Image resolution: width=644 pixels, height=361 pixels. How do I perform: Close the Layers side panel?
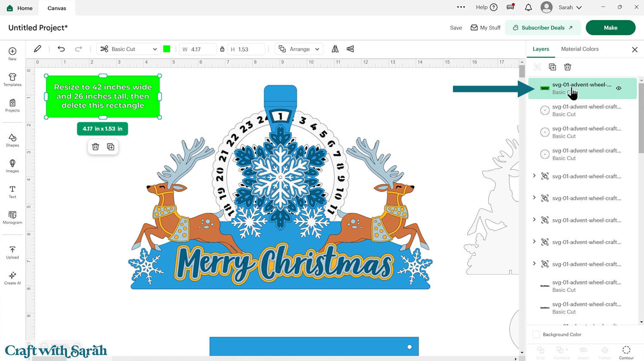click(x=635, y=49)
